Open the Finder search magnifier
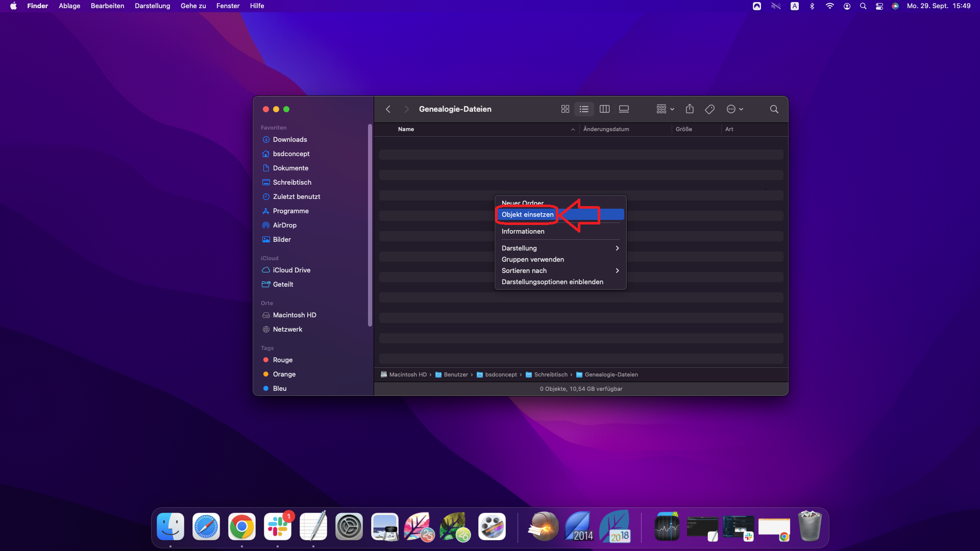The height and width of the screenshot is (551, 980). (774, 109)
